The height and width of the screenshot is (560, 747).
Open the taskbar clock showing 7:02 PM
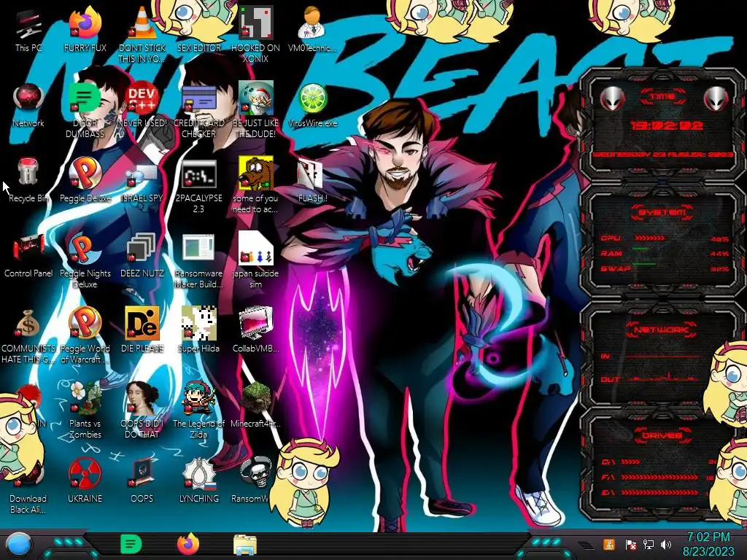click(708, 544)
